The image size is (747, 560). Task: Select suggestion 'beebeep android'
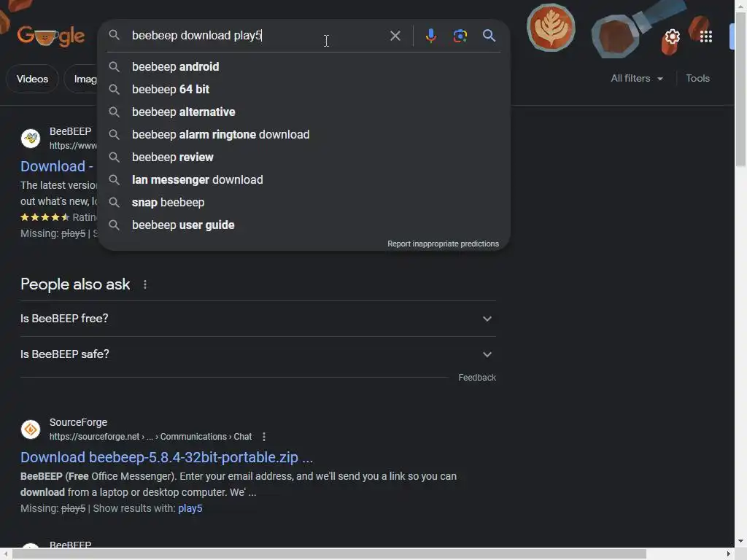[304, 66]
